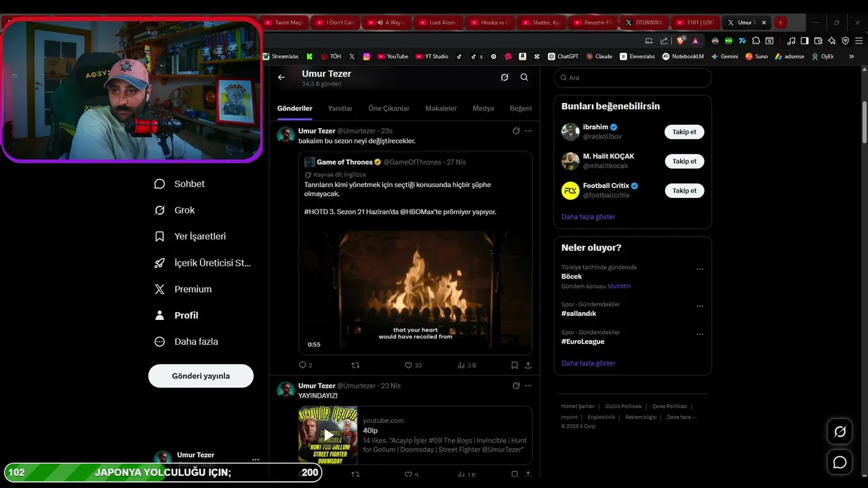Open the Hizmet Şartları footer link
Screen dimensions: 868x488
[578, 406]
